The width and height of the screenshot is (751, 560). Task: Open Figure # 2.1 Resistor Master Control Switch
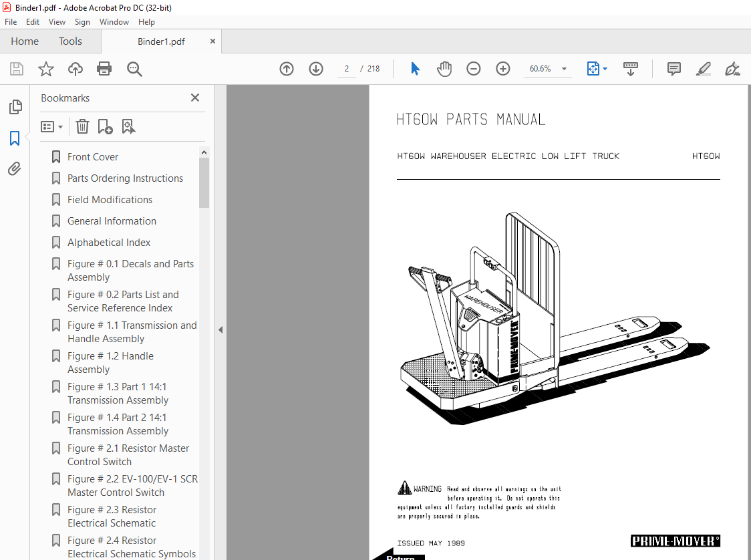128,455
